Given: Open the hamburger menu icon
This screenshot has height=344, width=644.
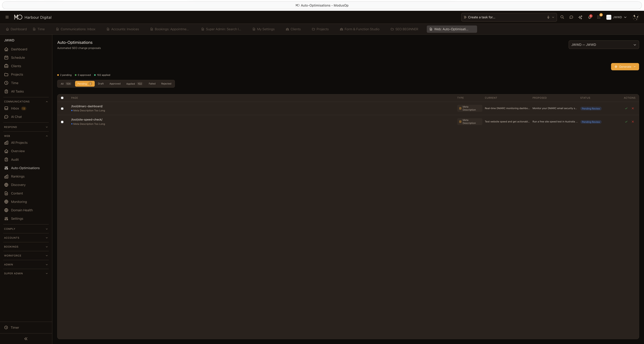Looking at the screenshot, I should [x=7, y=17].
